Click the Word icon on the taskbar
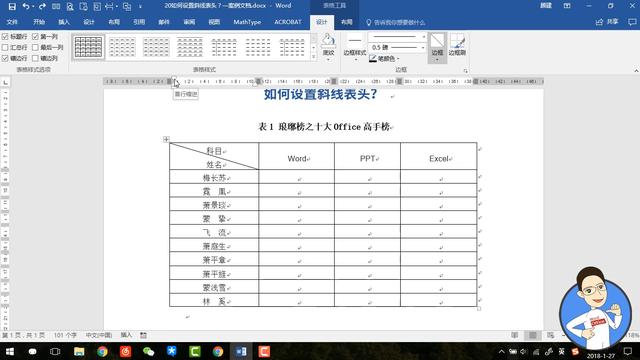This screenshot has width=640, height=360. click(x=241, y=351)
